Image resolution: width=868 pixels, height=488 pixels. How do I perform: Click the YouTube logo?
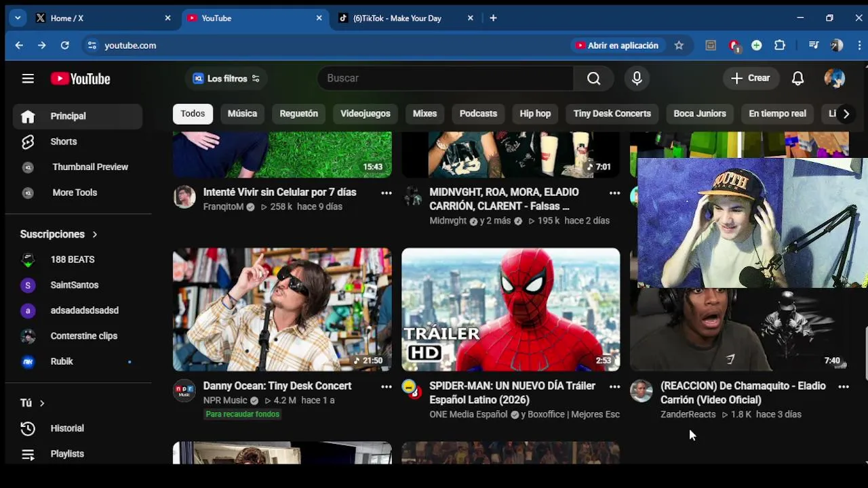point(80,79)
